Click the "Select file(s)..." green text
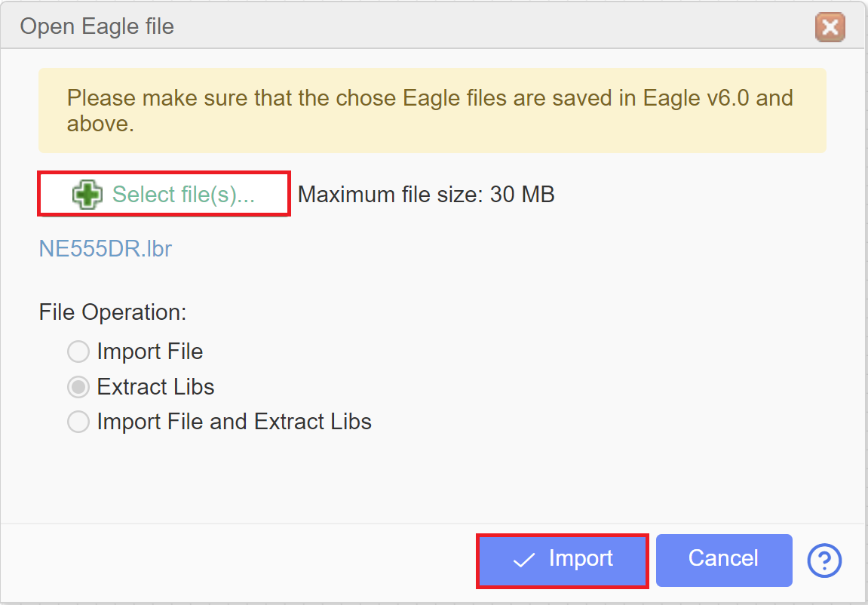Viewport: 868px width, 605px height. (183, 195)
